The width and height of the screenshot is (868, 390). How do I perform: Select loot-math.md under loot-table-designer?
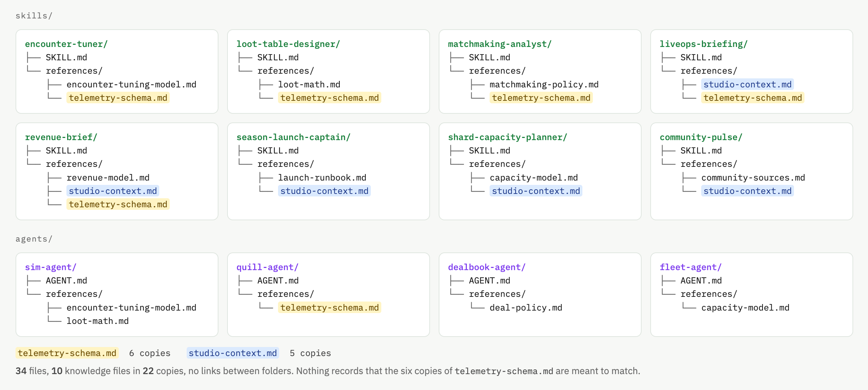(x=309, y=84)
